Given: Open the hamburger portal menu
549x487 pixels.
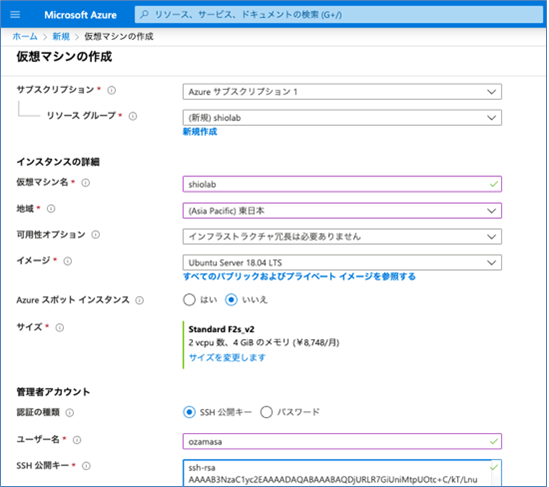Looking at the screenshot, I should point(15,15).
